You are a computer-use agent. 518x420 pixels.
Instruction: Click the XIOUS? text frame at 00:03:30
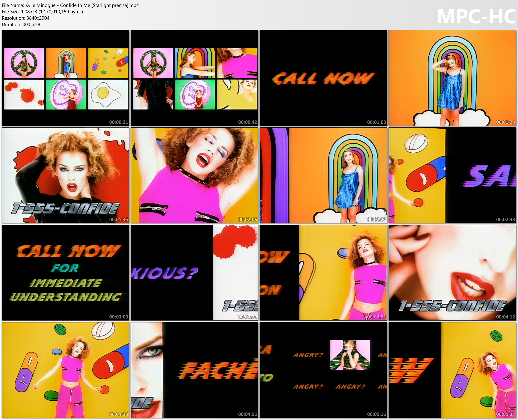(194, 273)
